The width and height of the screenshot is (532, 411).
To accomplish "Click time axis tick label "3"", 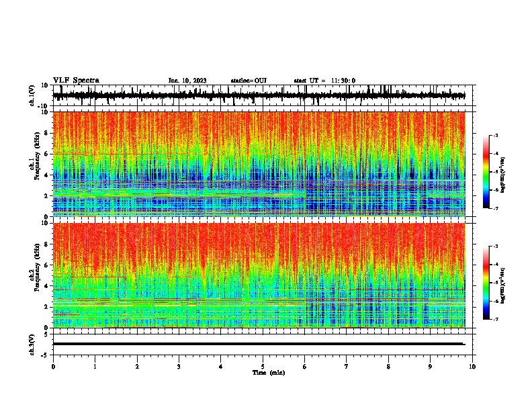I will [x=179, y=367].
